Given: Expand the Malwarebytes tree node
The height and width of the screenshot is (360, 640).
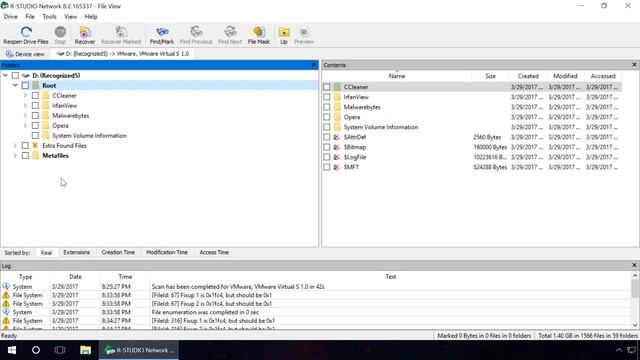Looking at the screenshot, I should [25, 116].
